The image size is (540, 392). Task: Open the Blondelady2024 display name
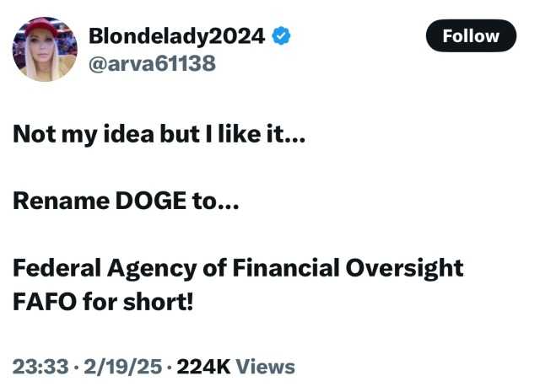[x=176, y=36]
